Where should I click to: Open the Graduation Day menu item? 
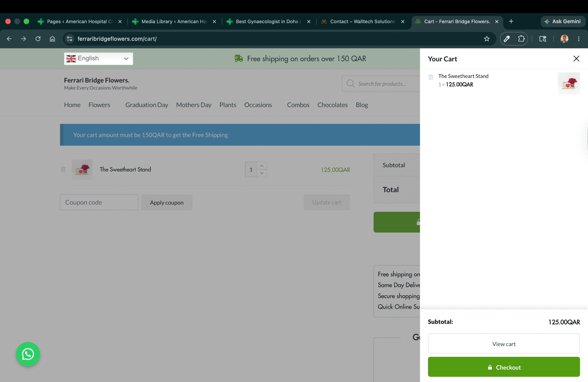(x=147, y=105)
